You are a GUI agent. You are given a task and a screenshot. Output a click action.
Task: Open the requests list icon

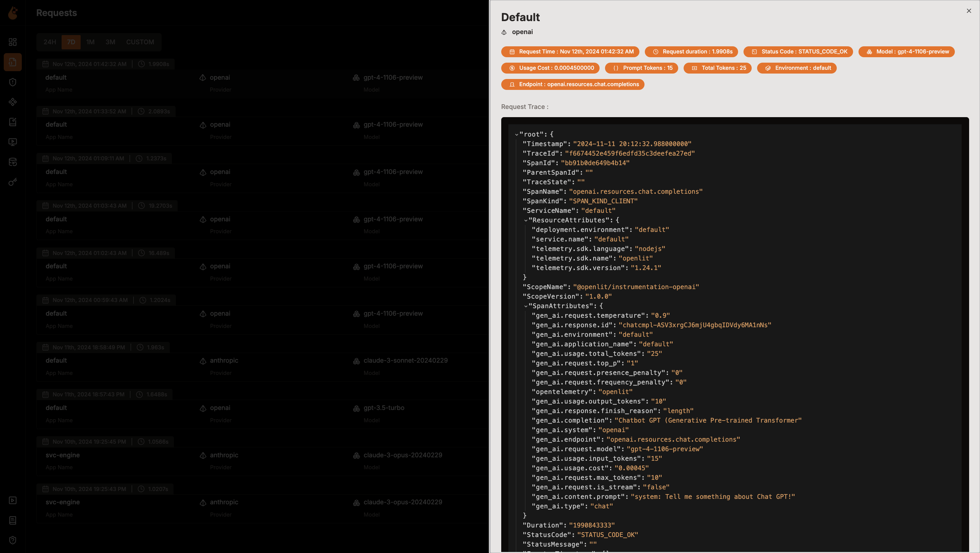click(x=13, y=61)
